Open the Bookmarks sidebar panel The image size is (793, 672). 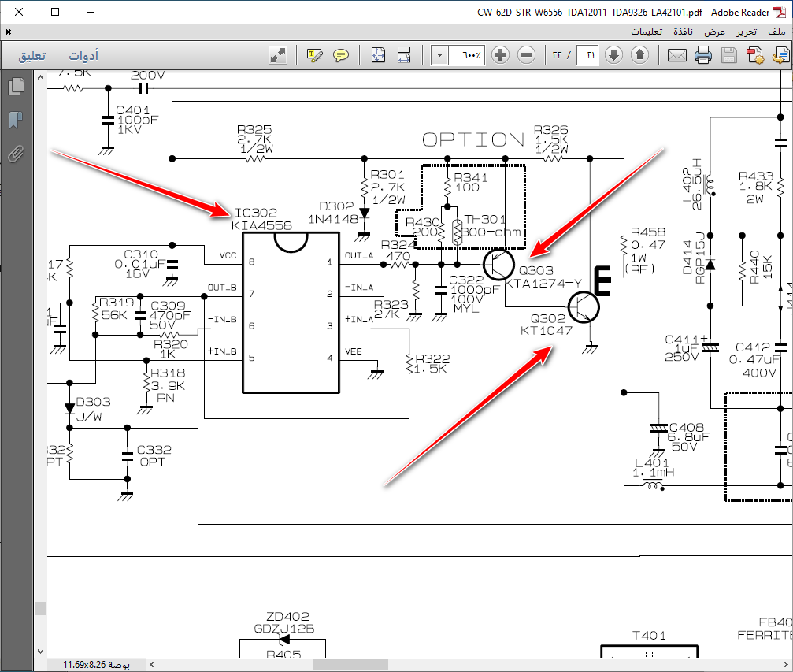(x=17, y=121)
